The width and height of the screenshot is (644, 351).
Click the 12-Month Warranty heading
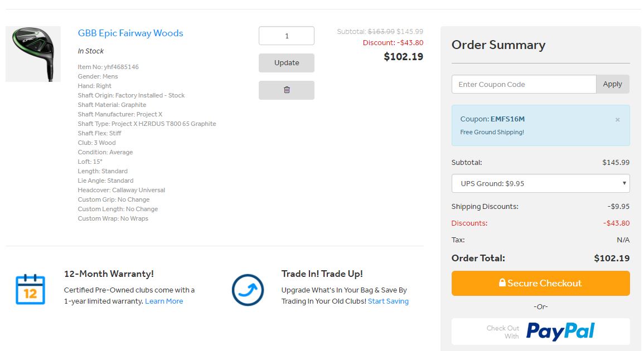pos(109,274)
